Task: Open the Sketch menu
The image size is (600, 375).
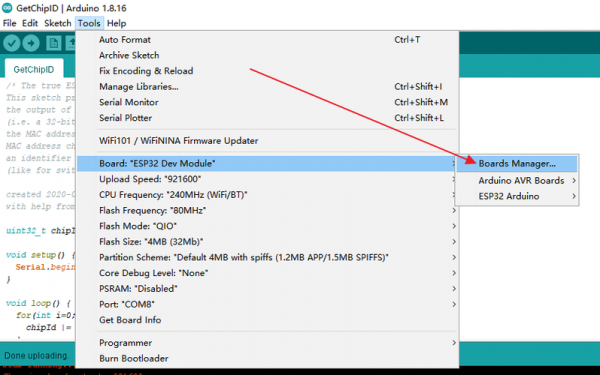Action: (58, 23)
